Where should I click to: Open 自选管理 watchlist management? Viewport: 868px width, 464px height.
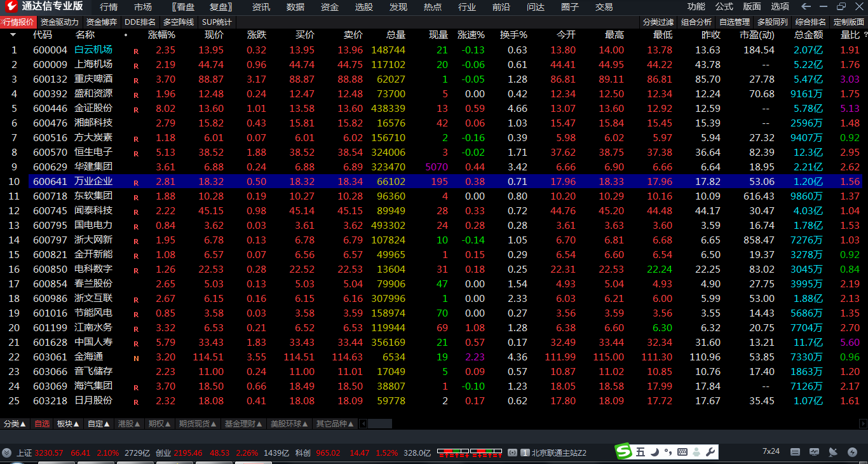[735, 22]
